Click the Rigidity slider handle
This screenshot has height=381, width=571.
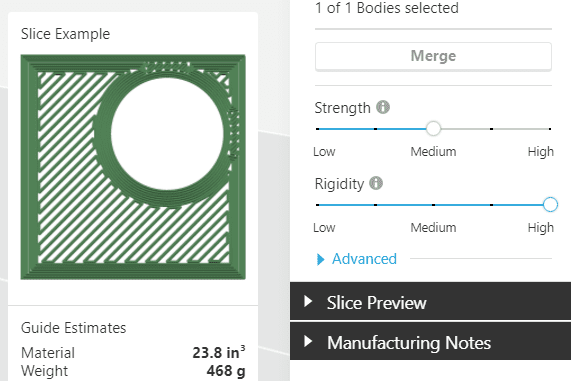tap(550, 204)
